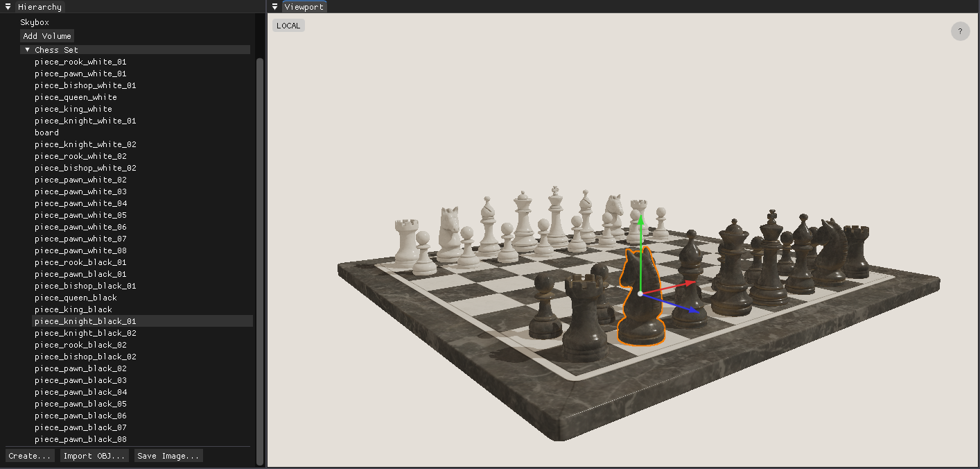Select the Hierarchy tab
The image size is (980, 469).
40,7
